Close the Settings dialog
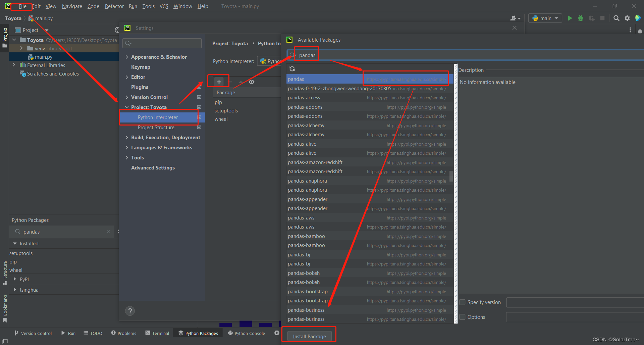Image resolution: width=644 pixels, height=345 pixels. pos(515,28)
